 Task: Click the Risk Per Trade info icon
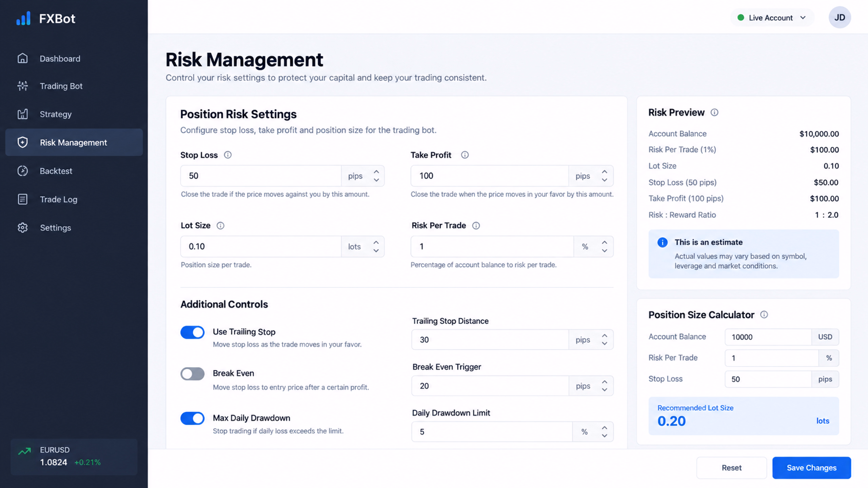click(x=476, y=226)
